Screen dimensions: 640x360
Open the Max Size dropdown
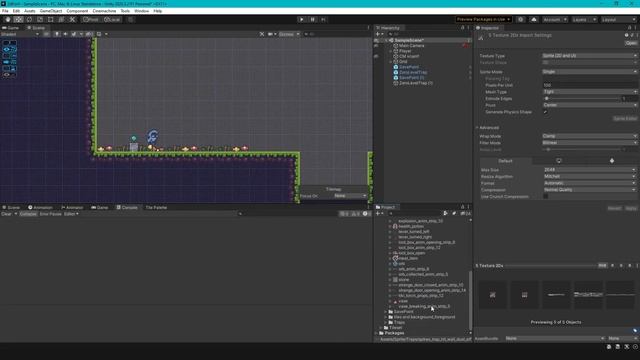[589, 170]
